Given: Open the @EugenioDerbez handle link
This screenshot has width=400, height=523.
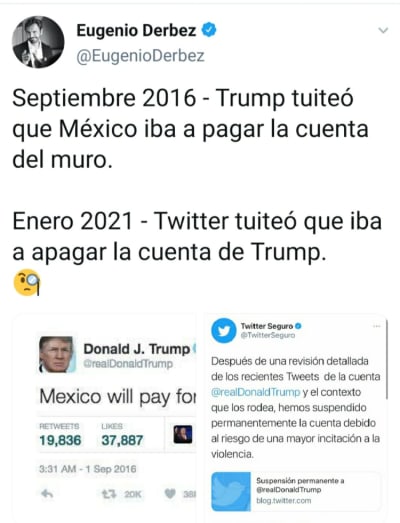Looking at the screenshot, I should pos(140,56).
